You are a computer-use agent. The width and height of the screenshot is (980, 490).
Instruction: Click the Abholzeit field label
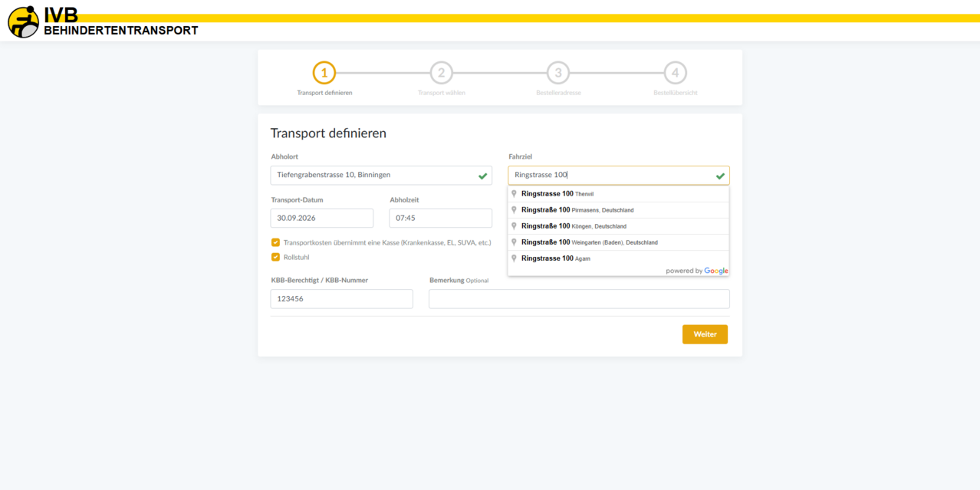(x=404, y=200)
